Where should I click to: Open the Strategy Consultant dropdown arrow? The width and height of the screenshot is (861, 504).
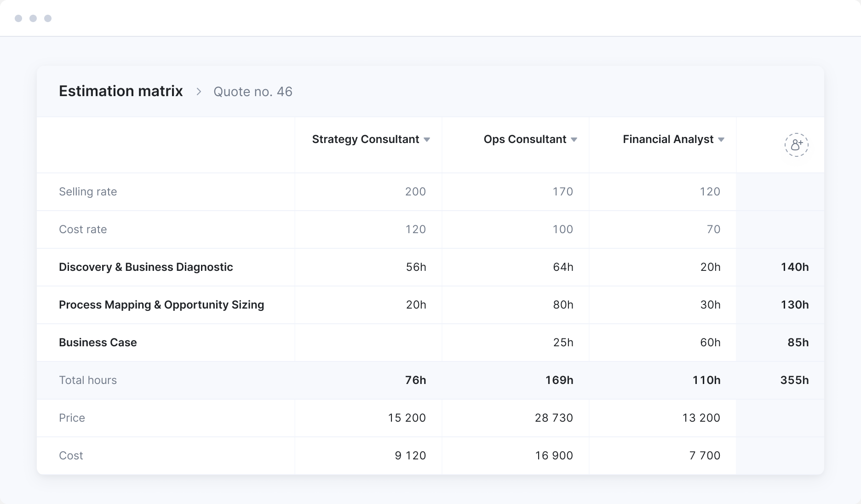click(427, 140)
